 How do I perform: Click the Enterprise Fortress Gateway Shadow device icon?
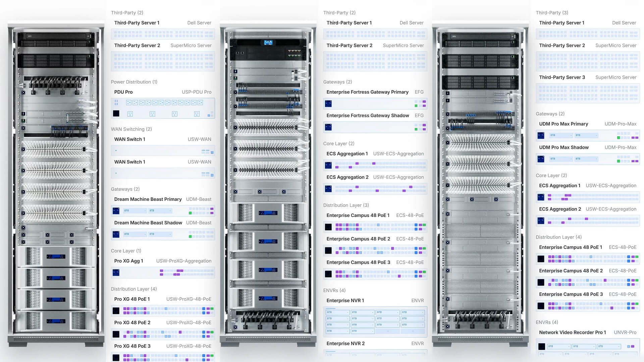tap(328, 127)
